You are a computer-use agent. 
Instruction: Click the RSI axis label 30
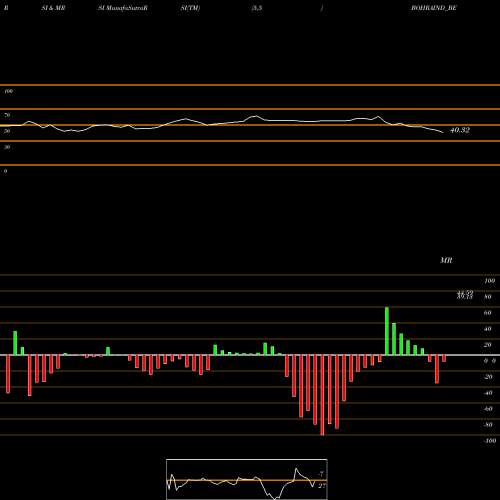[7, 147]
